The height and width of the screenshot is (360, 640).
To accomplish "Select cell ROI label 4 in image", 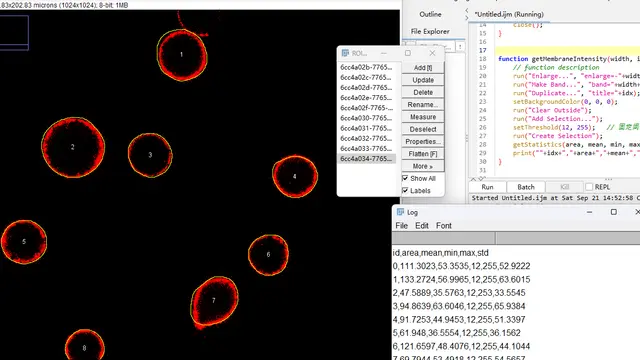I will (294, 176).
